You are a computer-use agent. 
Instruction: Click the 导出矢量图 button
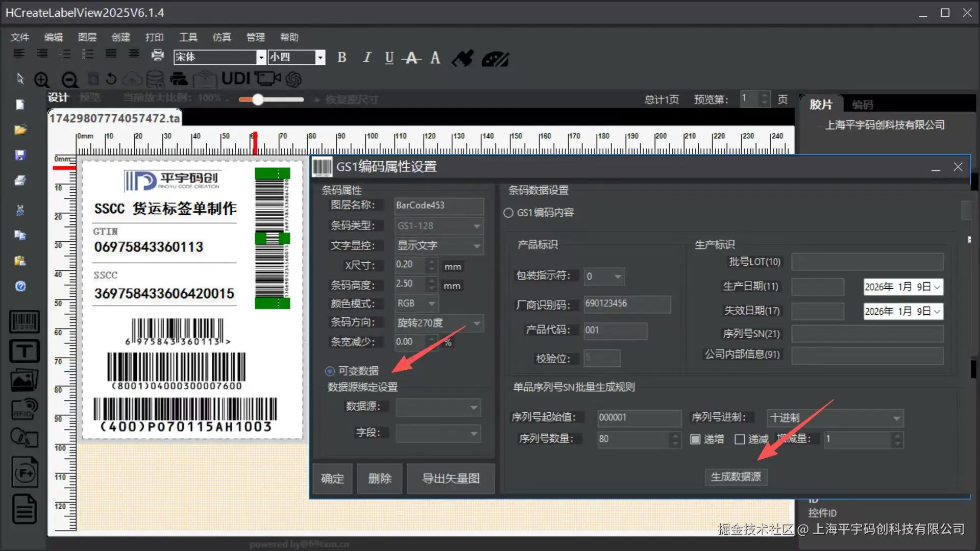450,479
